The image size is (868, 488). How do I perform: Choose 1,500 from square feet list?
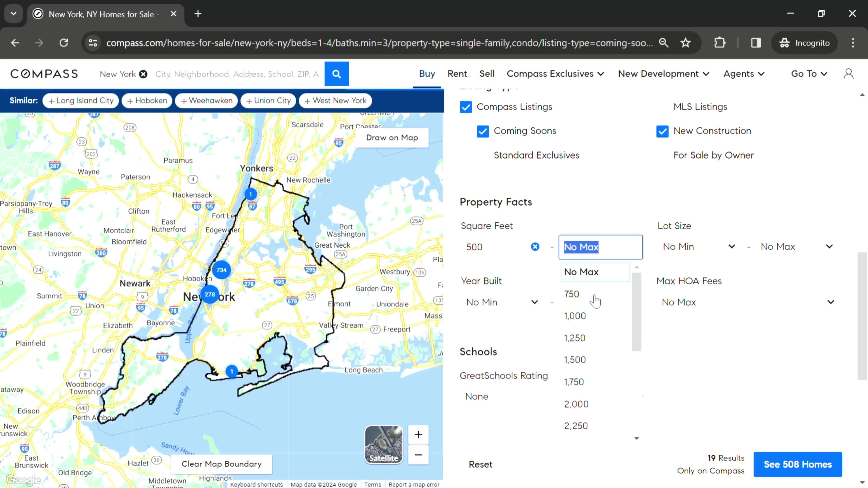[x=594, y=360]
